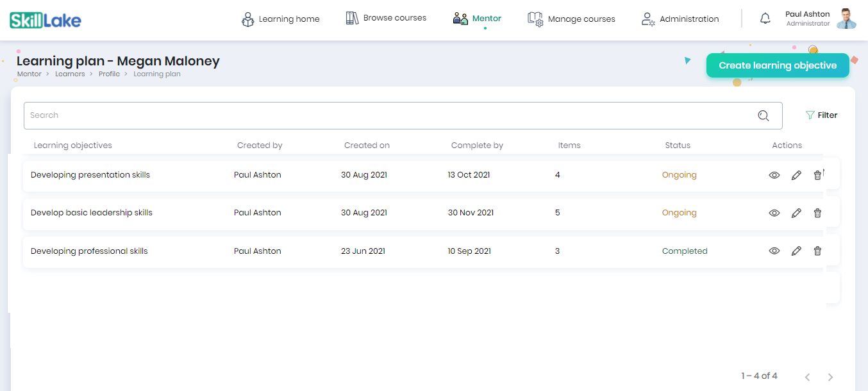The width and height of the screenshot is (868, 391).
Task: Click the 10 Sep 2021 date
Action: pyautogui.click(x=469, y=251)
